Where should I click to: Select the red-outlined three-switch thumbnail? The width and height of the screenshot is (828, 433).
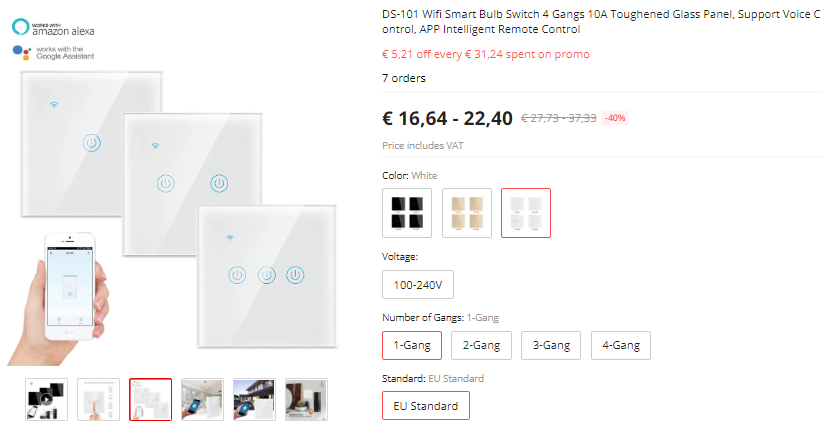[150, 399]
